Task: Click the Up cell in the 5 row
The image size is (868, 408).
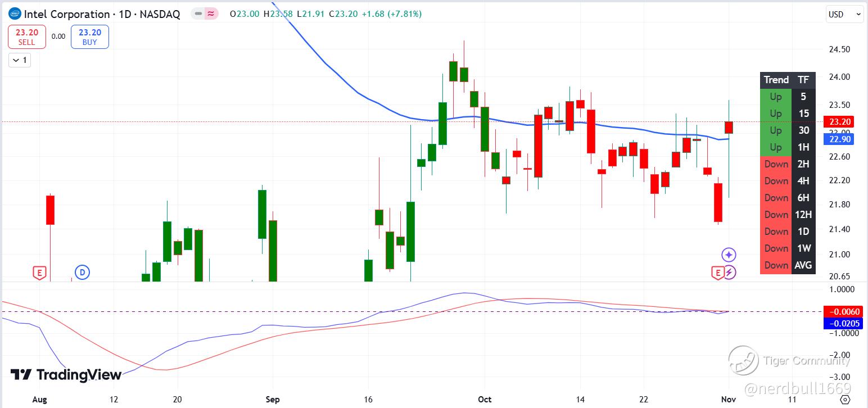Action: pyautogui.click(x=776, y=97)
